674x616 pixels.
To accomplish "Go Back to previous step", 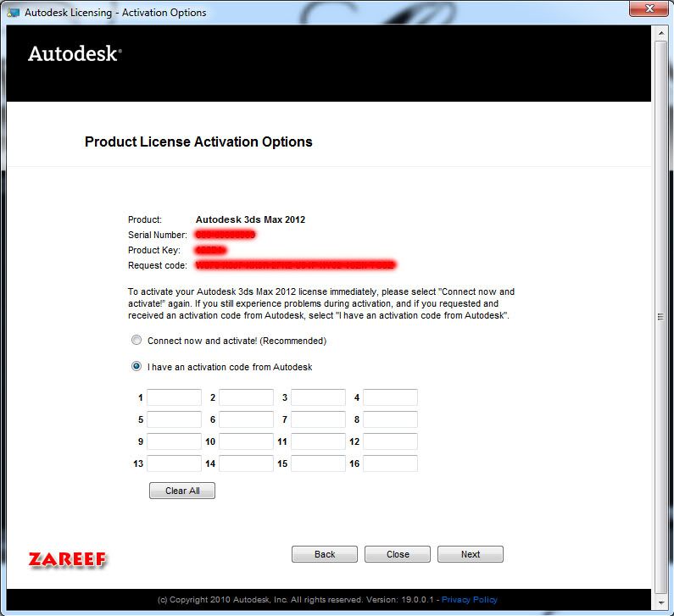I will [325, 554].
